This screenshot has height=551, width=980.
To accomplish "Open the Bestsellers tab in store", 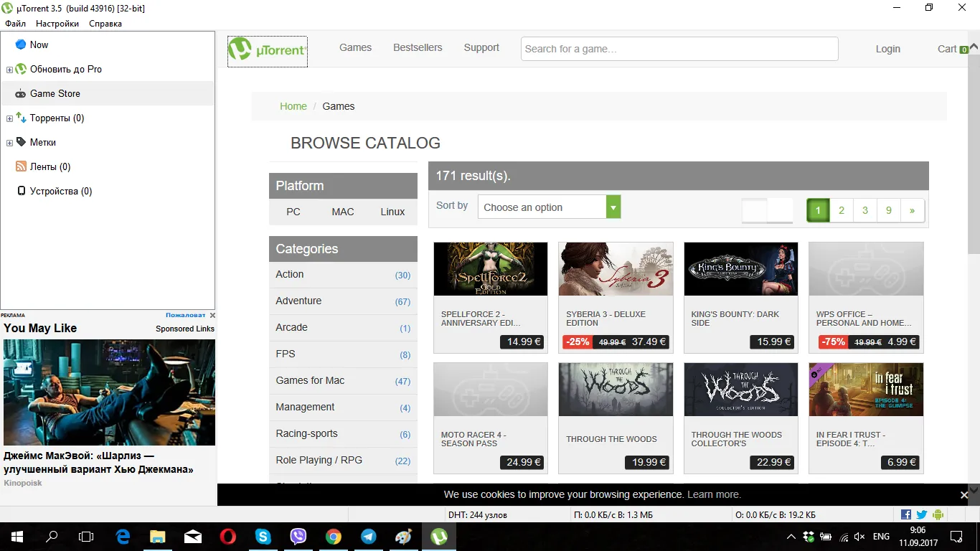I will pyautogui.click(x=418, y=47).
